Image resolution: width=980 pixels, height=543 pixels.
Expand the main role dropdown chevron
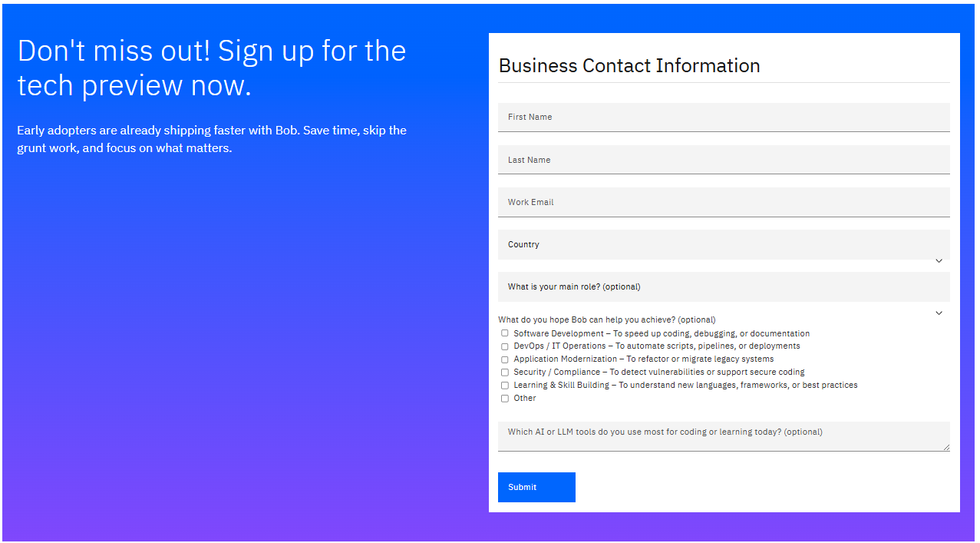pos(939,313)
